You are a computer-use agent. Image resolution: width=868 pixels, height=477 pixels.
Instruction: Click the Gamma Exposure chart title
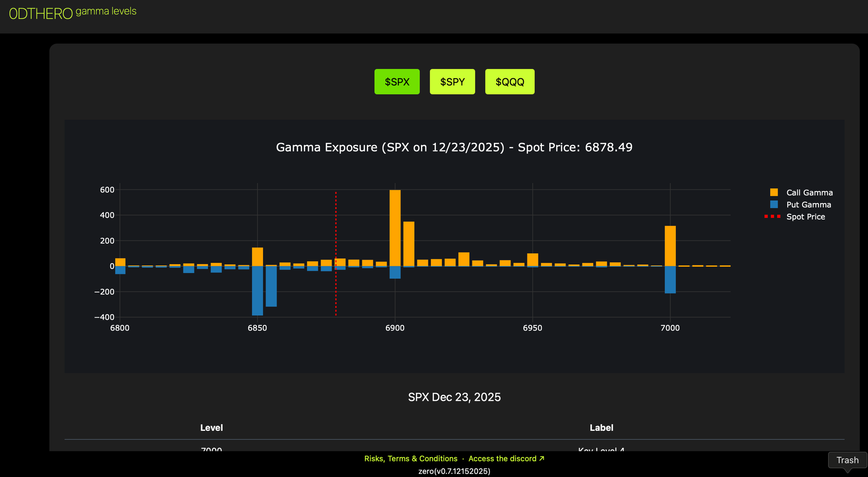[454, 147]
